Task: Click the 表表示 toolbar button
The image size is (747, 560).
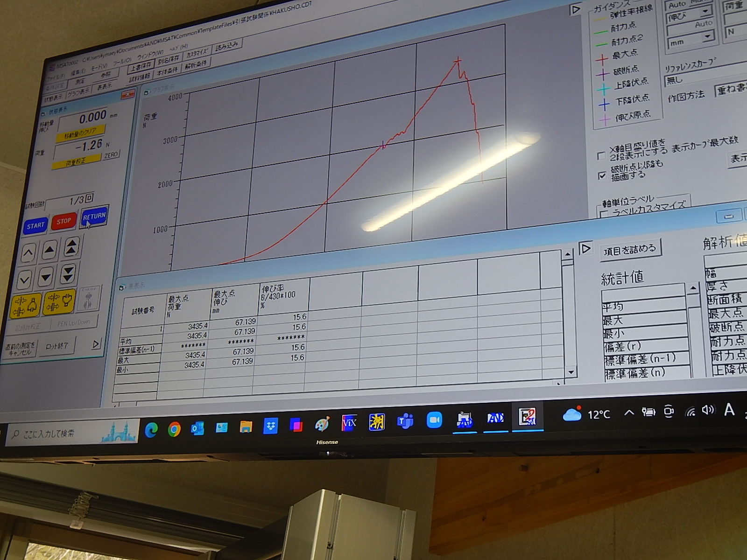Action: click(104, 86)
